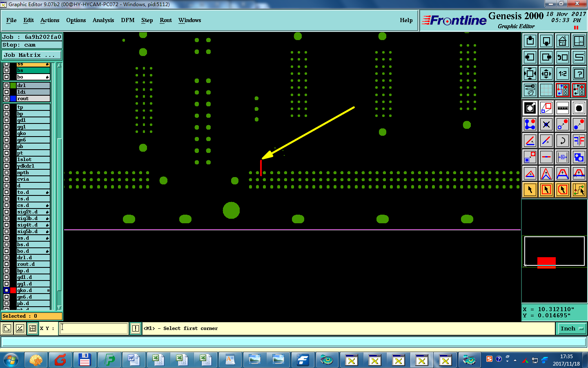Click layer list scroll down arrow

coord(59,307)
